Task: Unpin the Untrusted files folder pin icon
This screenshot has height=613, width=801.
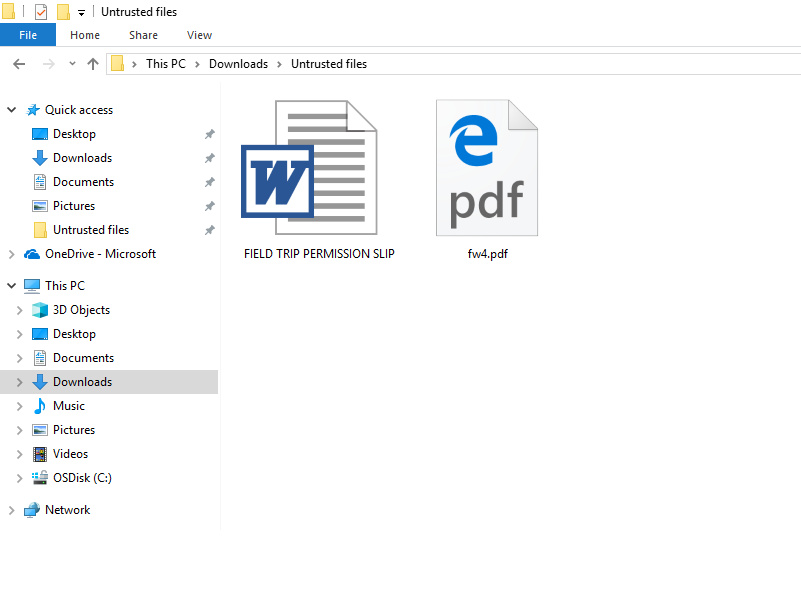Action: click(x=209, y=229)
